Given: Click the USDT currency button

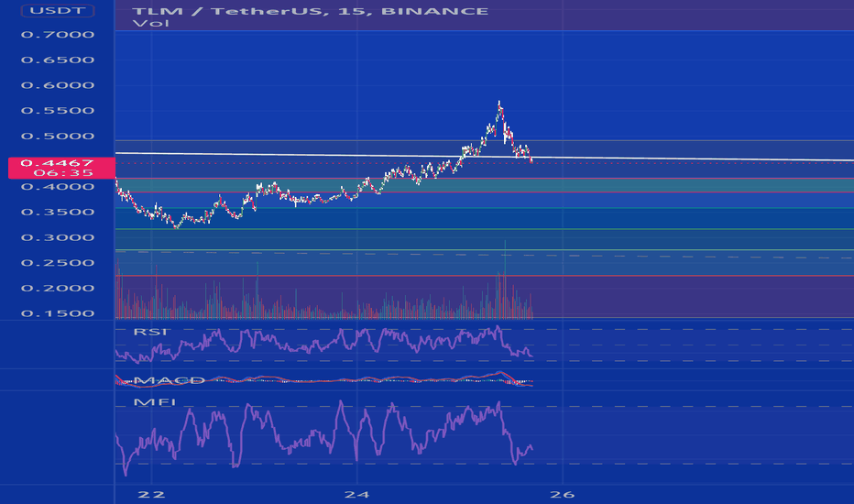Looking at the screenshot, I should click(x=58, y=10).
